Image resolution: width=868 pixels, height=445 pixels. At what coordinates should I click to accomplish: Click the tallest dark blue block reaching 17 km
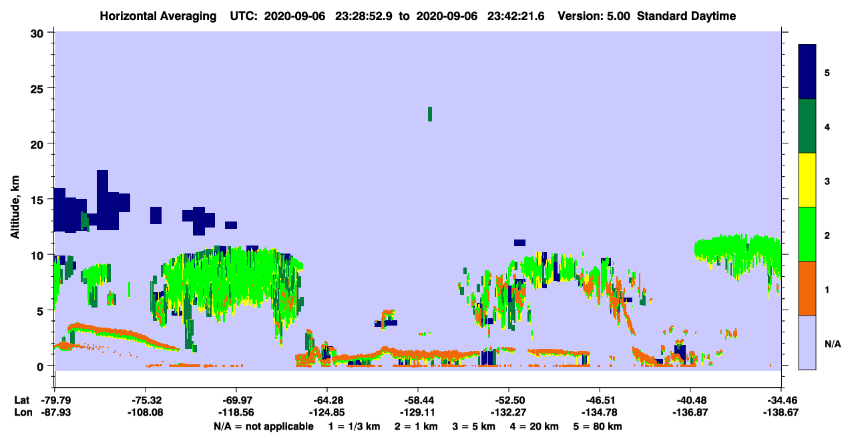coord(102,199)
